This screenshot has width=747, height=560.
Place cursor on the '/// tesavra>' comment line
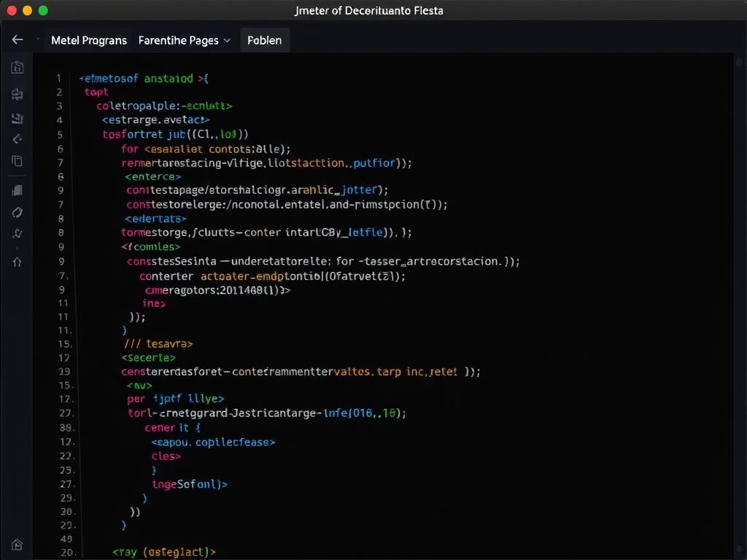[x=158, y=343]
